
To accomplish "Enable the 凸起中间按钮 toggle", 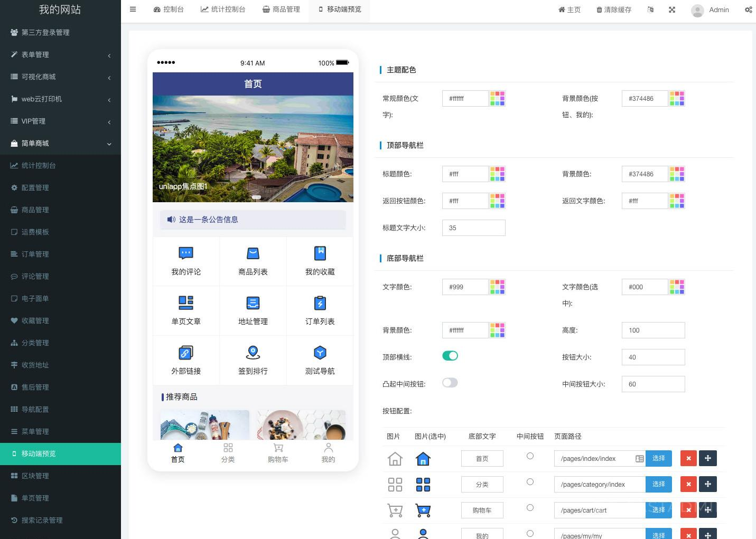I will pyautogui.click(x=450, y=383).
